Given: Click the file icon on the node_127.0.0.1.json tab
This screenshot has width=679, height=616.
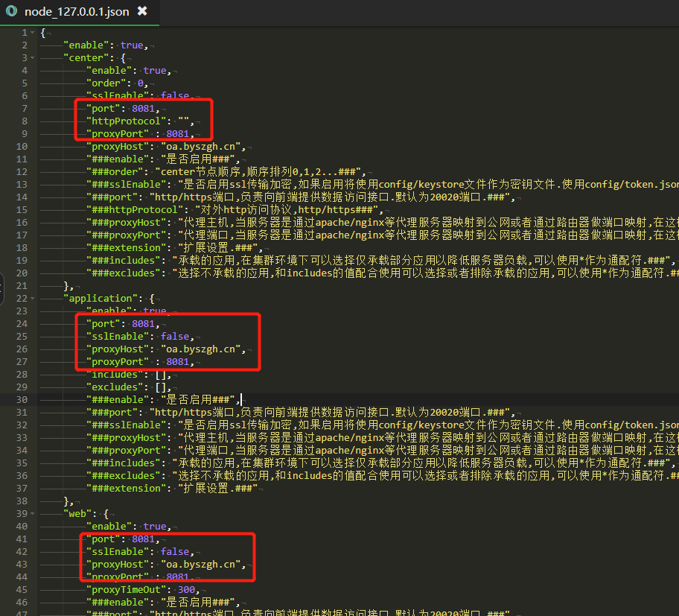Looking at the screenshot, I should point(11,12).
